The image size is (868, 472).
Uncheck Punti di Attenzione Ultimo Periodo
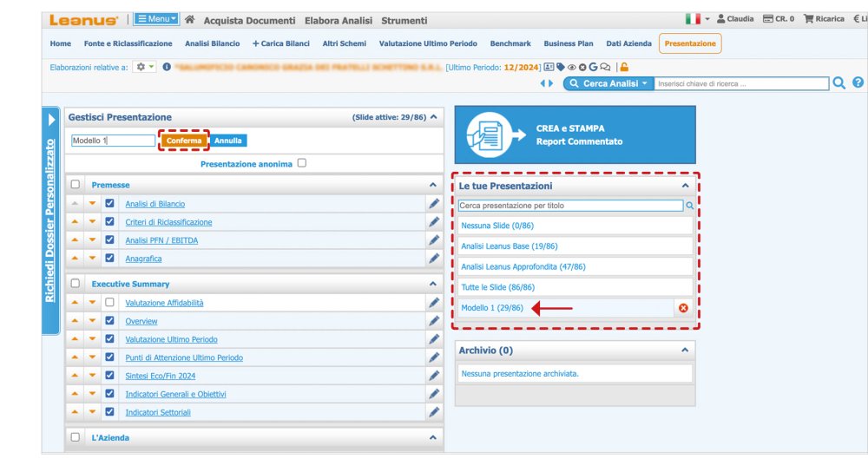coord(109,357)
